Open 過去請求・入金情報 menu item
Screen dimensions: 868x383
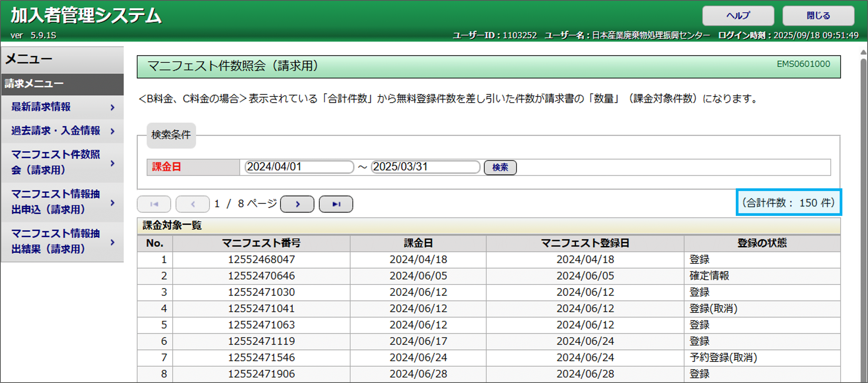tap(56, 130)
